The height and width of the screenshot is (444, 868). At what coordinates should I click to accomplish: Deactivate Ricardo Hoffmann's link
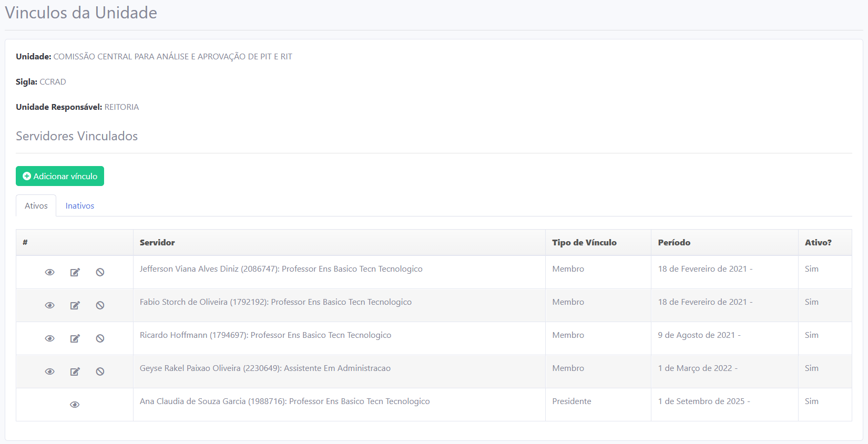click(x=100, y=338)
